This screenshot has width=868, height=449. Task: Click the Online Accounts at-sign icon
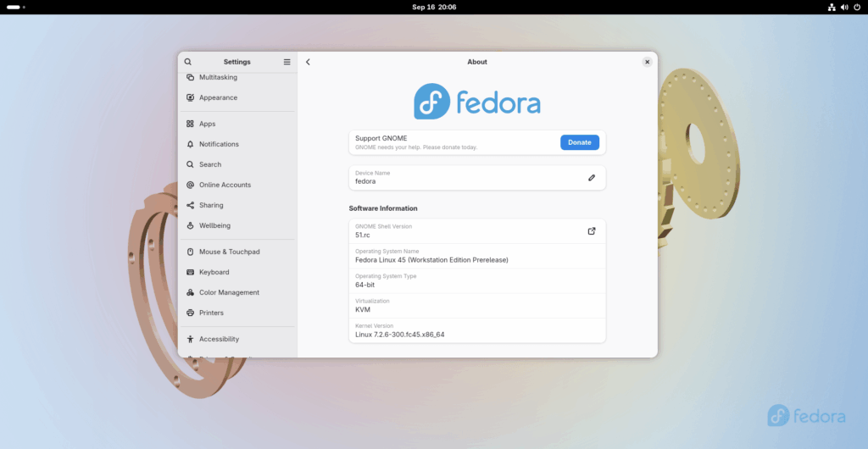click(x=191, y=185)
